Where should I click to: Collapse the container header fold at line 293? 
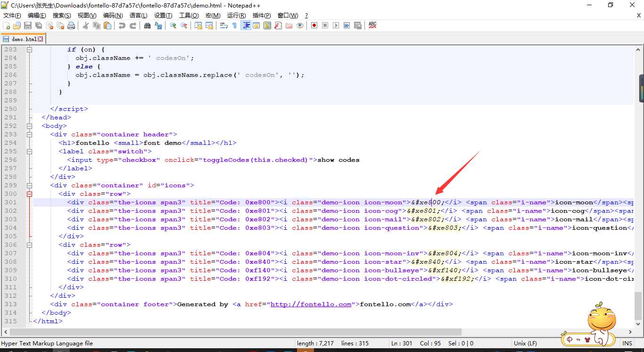coord(29,134)
